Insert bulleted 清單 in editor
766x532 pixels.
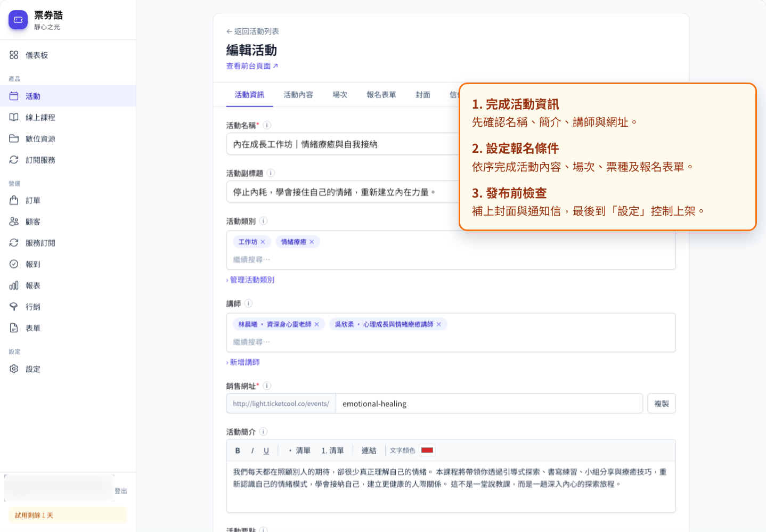[299, 451]
